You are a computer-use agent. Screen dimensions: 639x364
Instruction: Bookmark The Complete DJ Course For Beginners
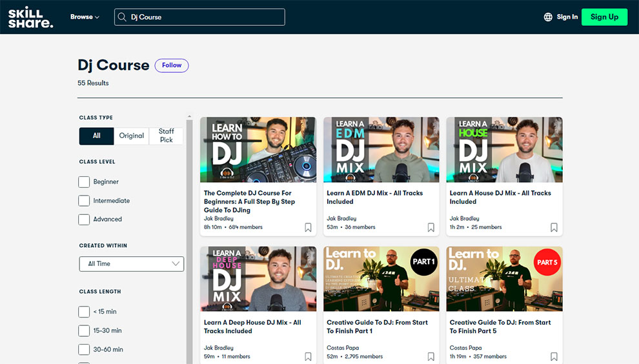308,227
